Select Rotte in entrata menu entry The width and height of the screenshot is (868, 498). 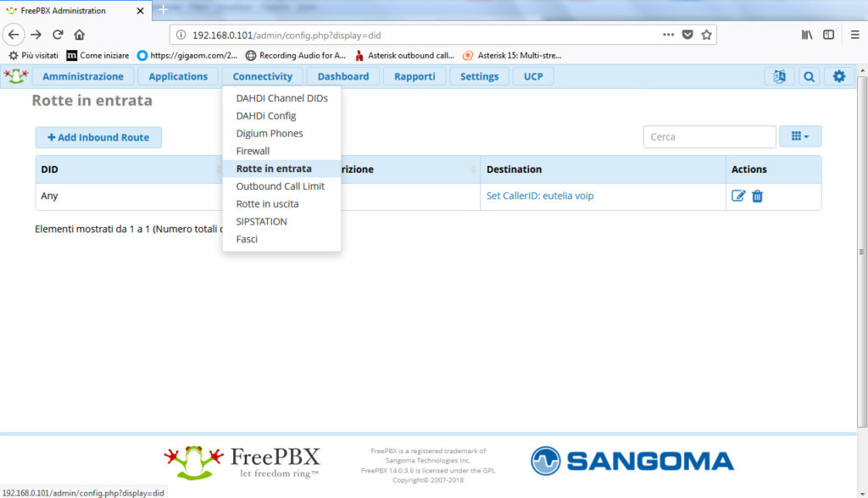click(x=281, y=169)
